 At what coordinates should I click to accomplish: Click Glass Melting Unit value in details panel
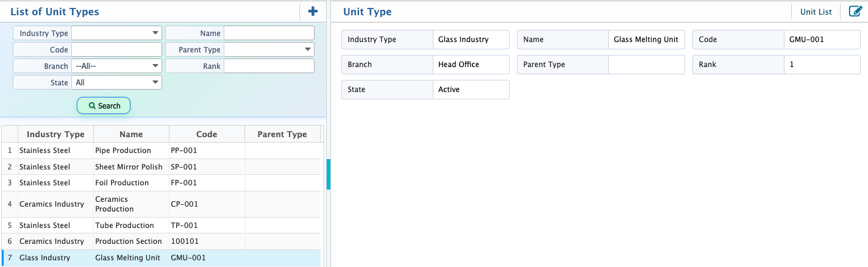(646, 40)
